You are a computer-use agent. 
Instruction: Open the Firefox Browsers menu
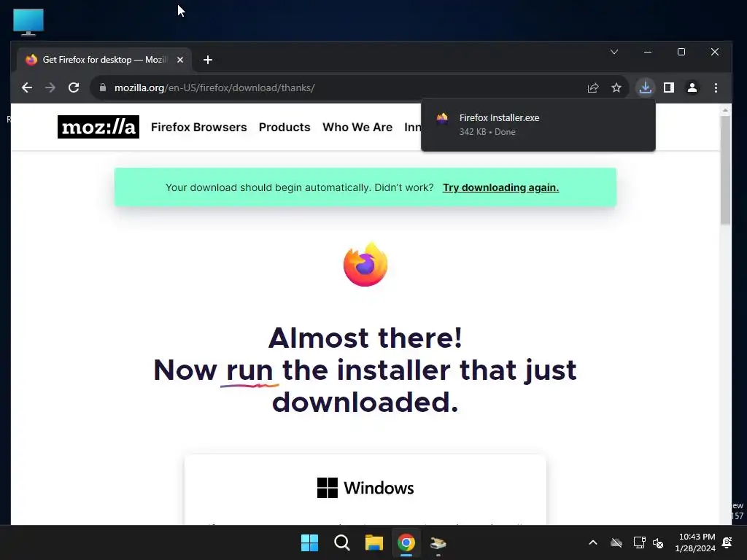(x=198, y=127)
